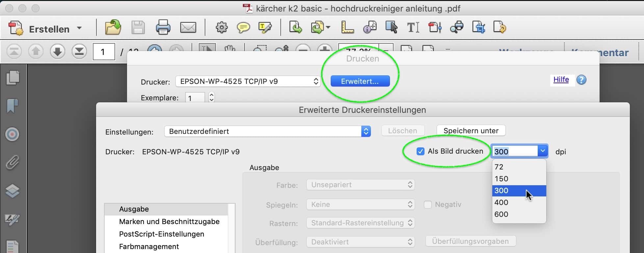Click the Exemplare copies field
The width and height of the screenshot is (644, 253).
[x=195, y=98]
